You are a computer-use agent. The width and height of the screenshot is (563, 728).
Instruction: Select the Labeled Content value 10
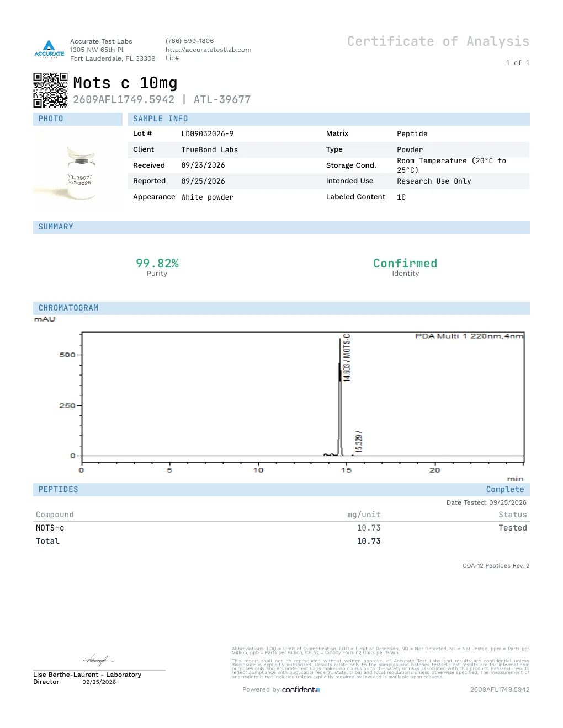[401, 197]
